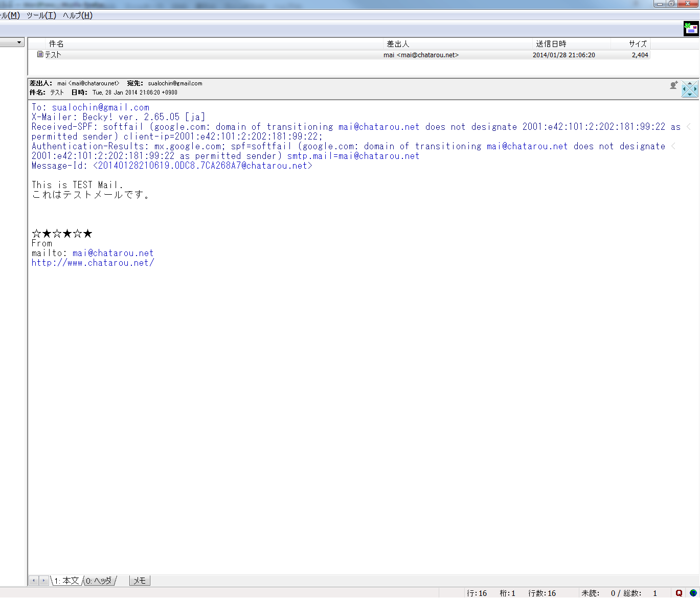Click mai@chatarou.net link in Authentication-Results line

point(527,146)
